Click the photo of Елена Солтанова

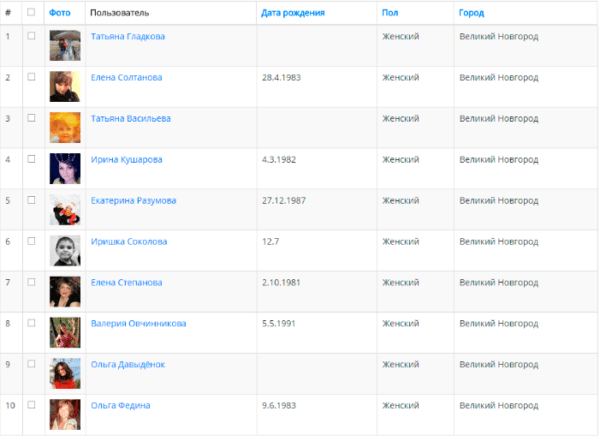pyautogui.click(x=65, y=87)
